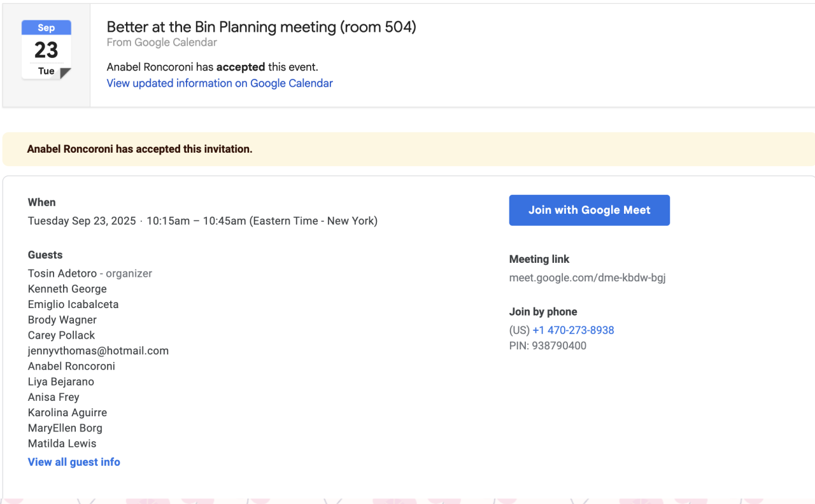This screenshot has width=815, height=504.
Task: Open the View all guest info link
Action: pyautogui.click(x=74, y=462)
